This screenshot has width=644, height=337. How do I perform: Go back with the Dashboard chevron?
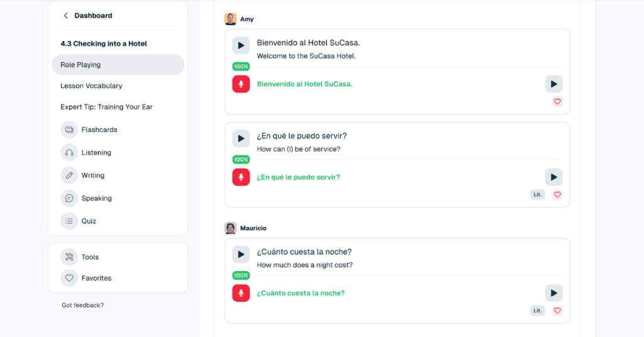tap(65, 16)
